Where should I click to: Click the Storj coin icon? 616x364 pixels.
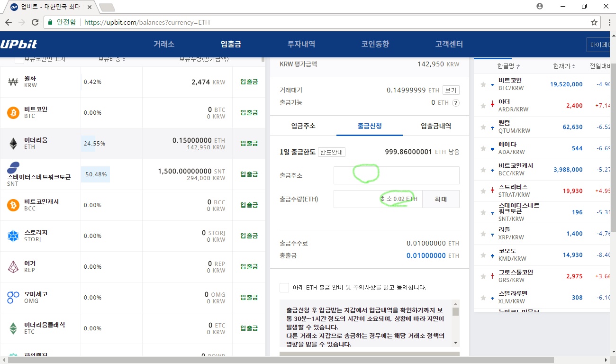(x=13, y=236)
